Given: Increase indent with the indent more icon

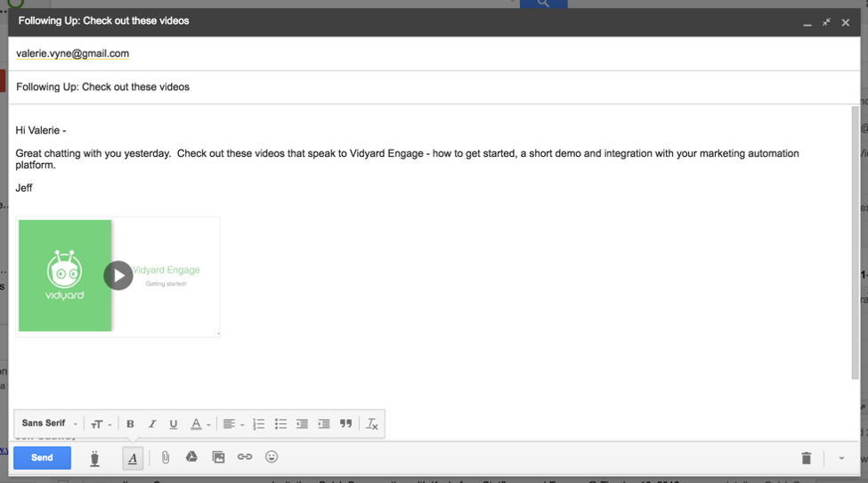Looking at the screenshot, I should [324, 424].
